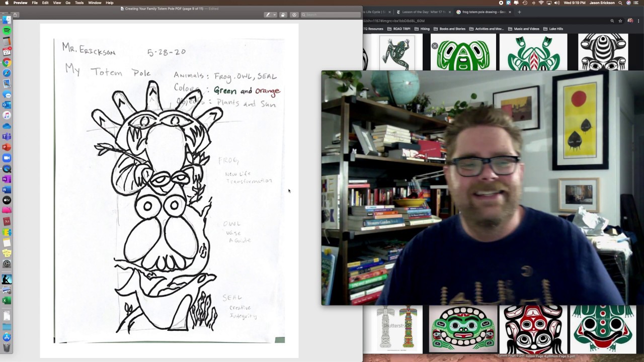This screenshot has width=644, height=362.
Task: Close the green frog image preview (x)
Action: point(435,46)
